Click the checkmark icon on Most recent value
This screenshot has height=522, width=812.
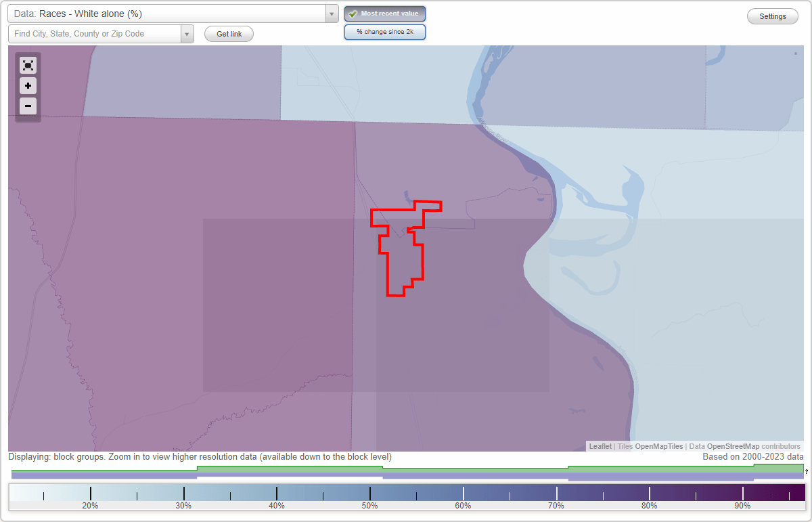coord(353,13)
